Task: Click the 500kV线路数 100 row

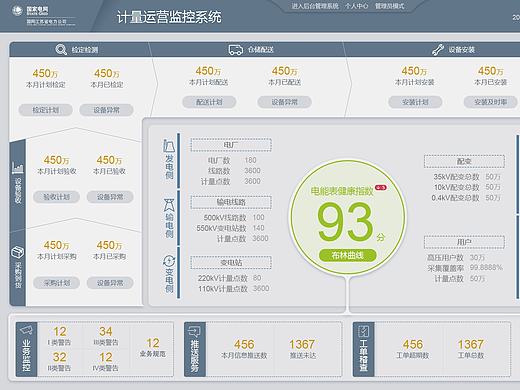Action: 234,218
